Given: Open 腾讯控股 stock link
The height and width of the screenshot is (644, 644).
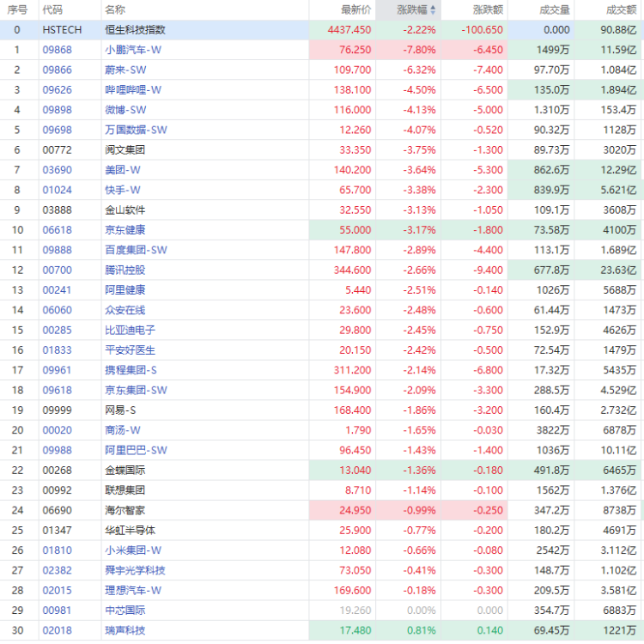Looking at the screenshot, I should pos(125,270).
